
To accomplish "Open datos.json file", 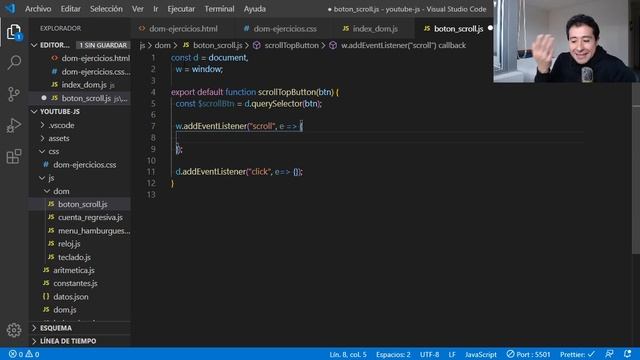I will tap(80, 297).
